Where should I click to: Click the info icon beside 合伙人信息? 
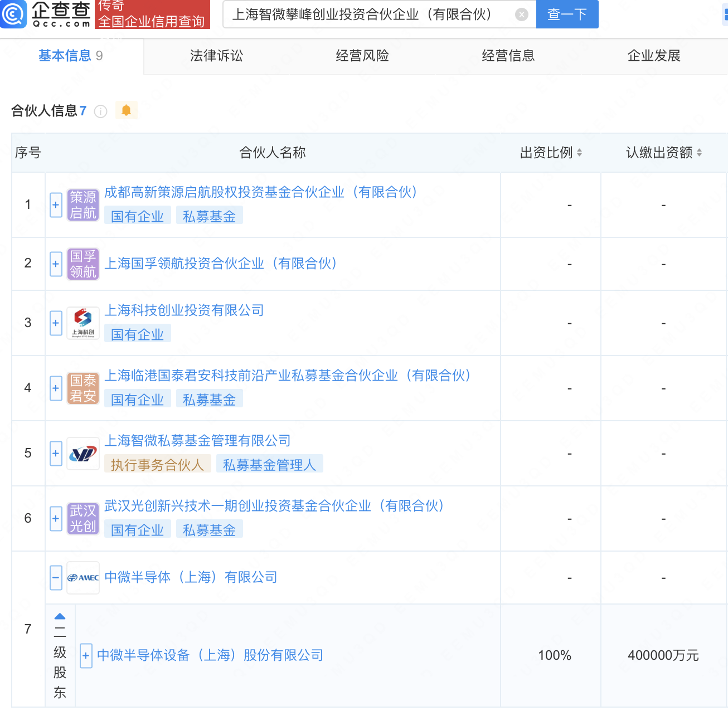click(101, 111)
